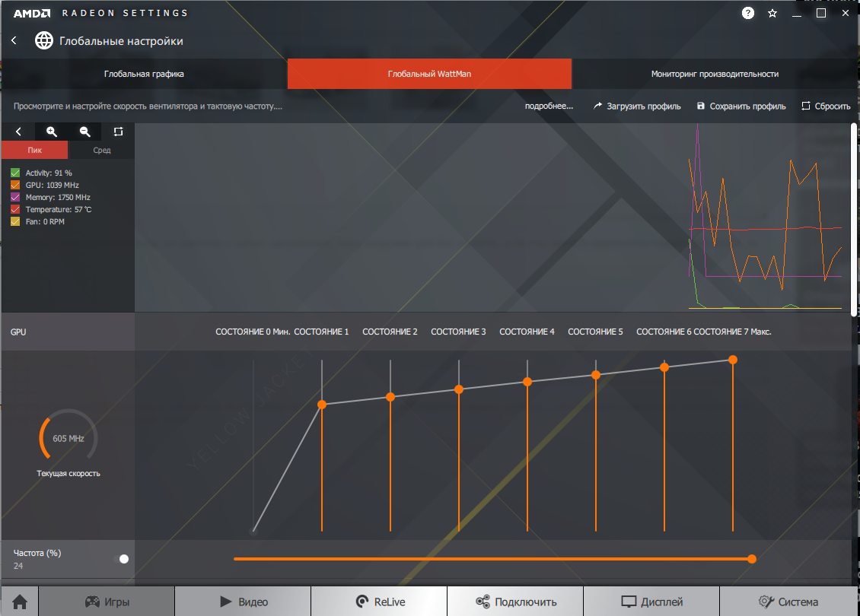Toggle the Memory 1750 MHz checkbox
The height and width of the screenshot is (616, 860).
tap(15, 197)
